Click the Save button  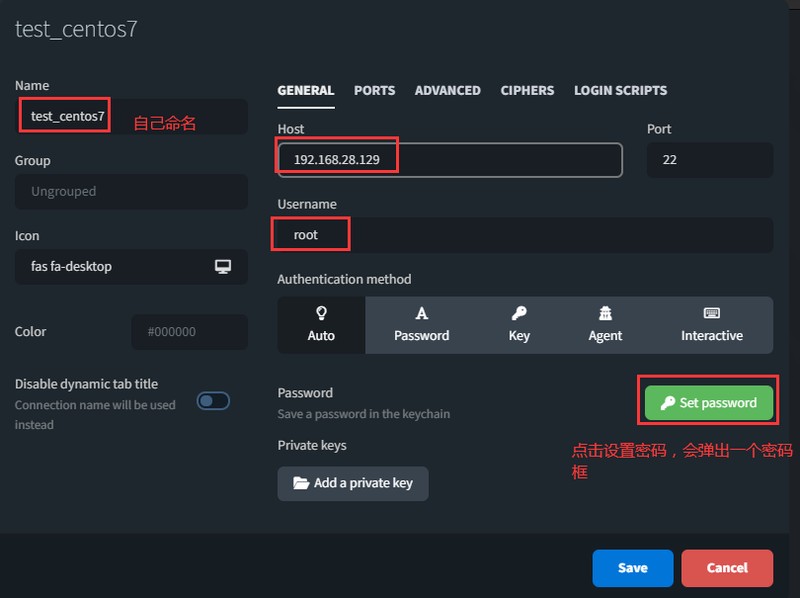[633, 568]
